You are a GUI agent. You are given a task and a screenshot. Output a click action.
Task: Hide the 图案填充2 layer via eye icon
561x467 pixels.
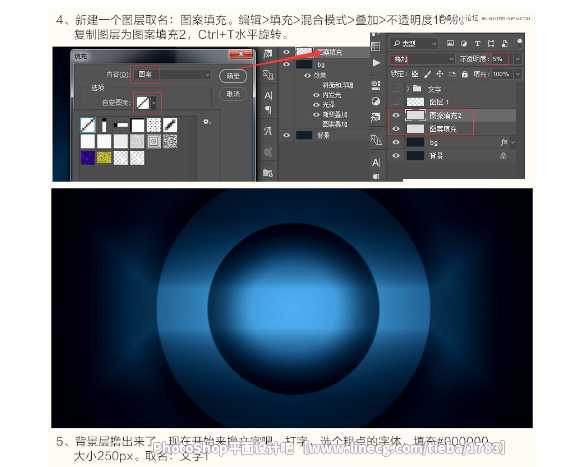click(x=396, y=115)
